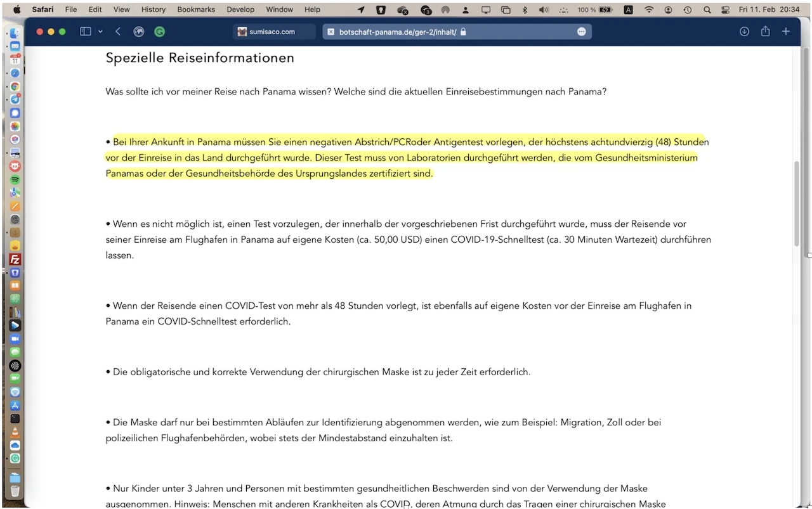
Task: Go back to the previous page
Action: 118,32
